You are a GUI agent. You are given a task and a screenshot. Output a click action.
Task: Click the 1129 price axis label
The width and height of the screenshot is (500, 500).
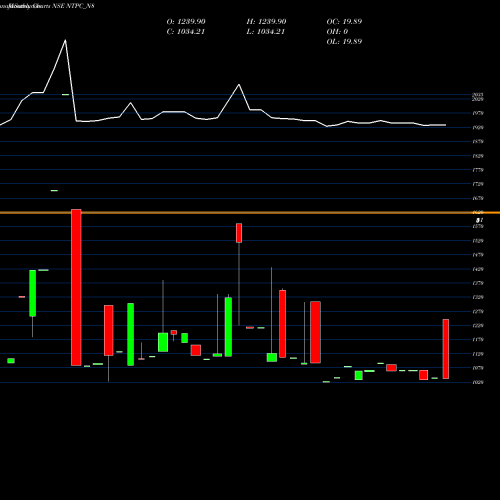(x=478, y=354)
